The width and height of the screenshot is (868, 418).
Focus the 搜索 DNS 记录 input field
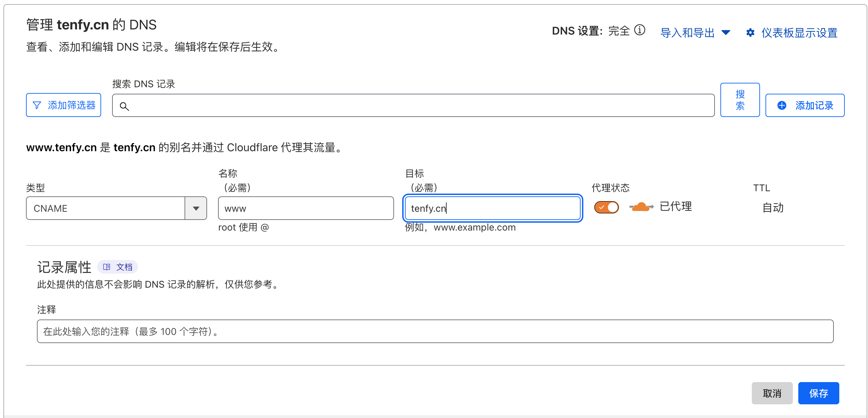click(x=413, y=105)
